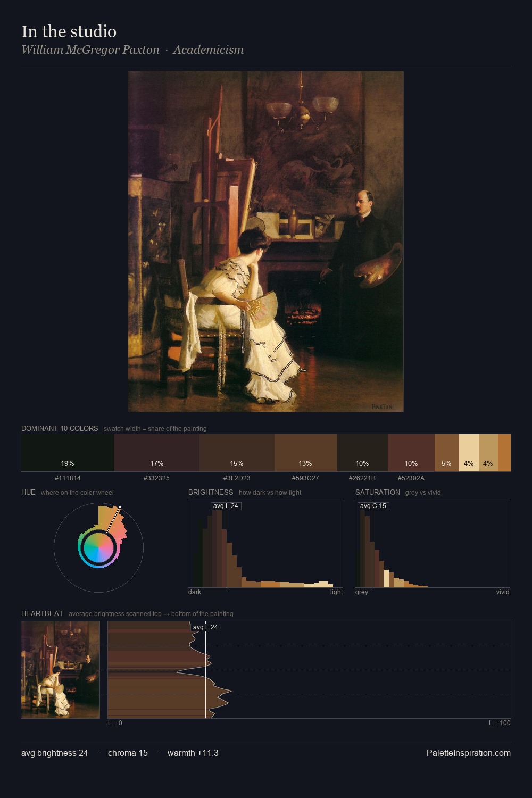Click the DOMINANT 10 COLORS heading
Image resolution: width=532 pixels, height=798 pixels.
[60, 428]
